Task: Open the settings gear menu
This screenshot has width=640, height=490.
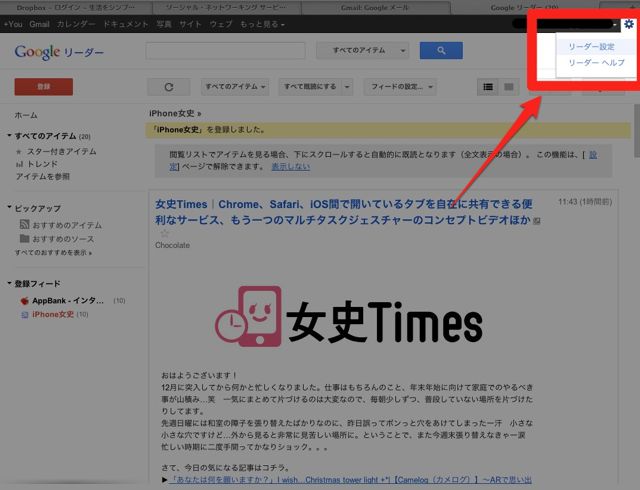Action: pos(629,24)
